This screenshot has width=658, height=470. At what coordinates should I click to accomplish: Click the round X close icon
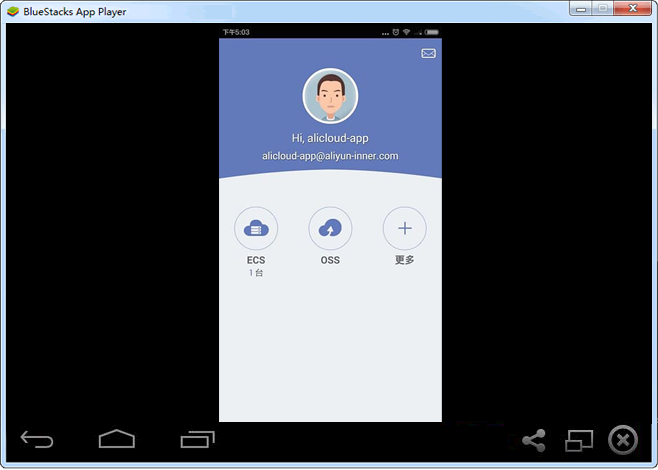(x=623, y=440)
